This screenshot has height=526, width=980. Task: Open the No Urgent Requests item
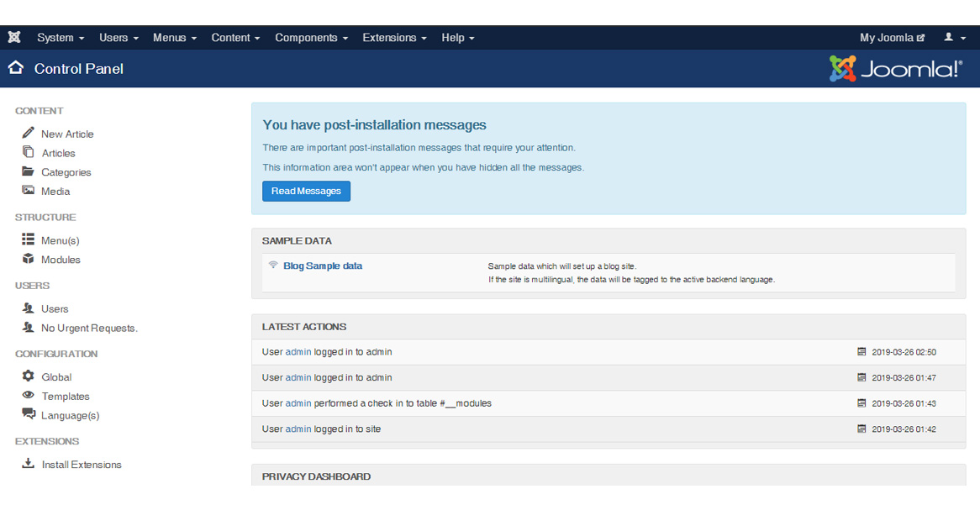point(89,328)
